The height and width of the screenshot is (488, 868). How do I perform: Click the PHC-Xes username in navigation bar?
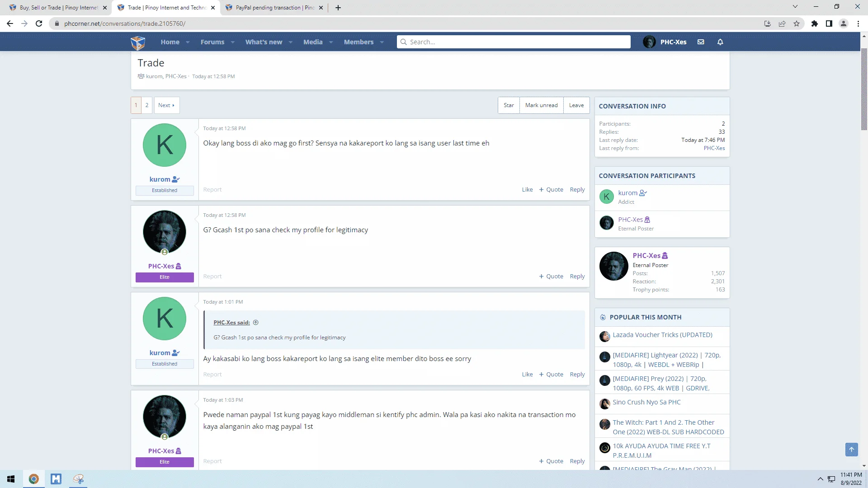(673, 42)
